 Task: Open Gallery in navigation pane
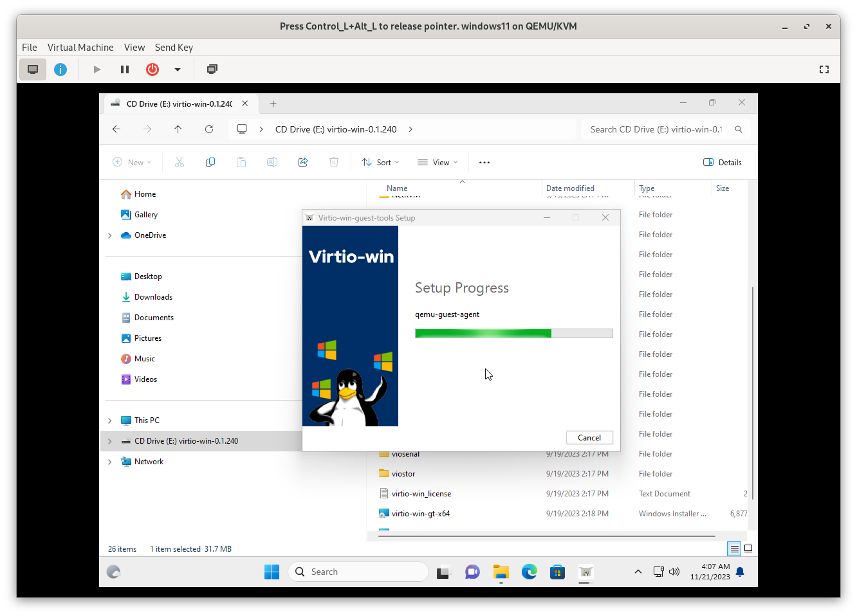point(139,215)
